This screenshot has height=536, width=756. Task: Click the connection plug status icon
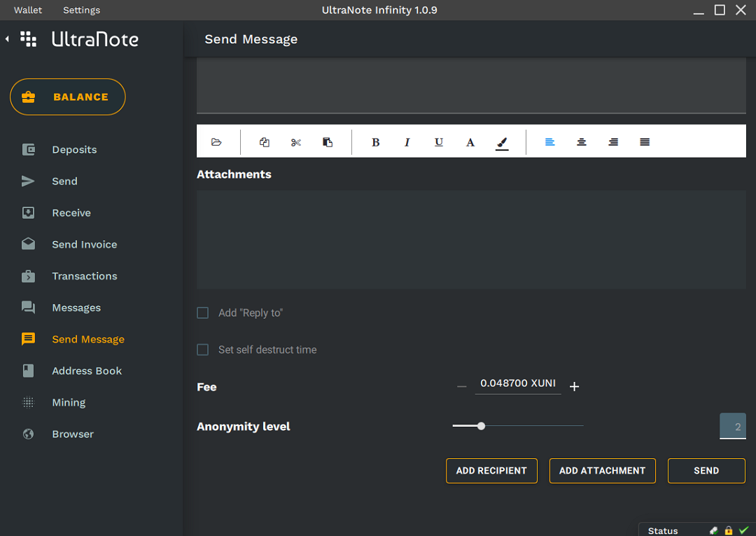pyautogui.click(x=713, y=530)
